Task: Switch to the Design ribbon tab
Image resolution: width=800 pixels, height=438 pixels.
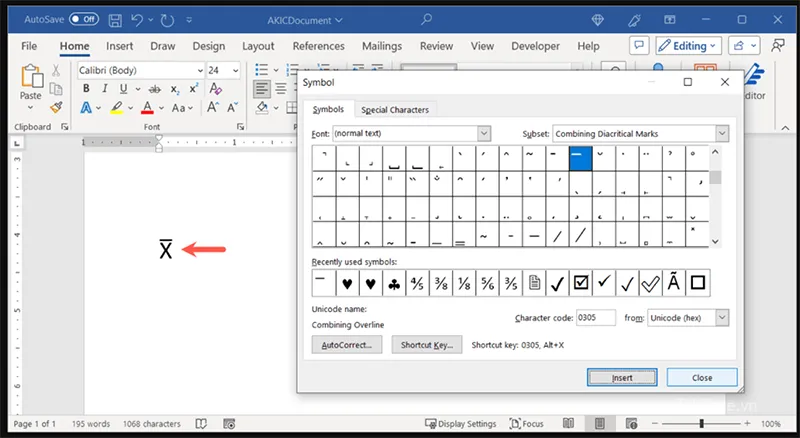Action: 209,46
